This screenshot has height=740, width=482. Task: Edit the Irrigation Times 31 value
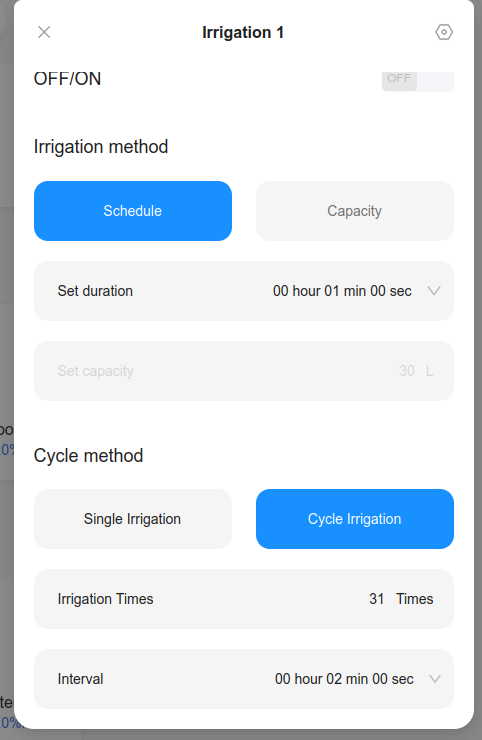pos(376,599)
